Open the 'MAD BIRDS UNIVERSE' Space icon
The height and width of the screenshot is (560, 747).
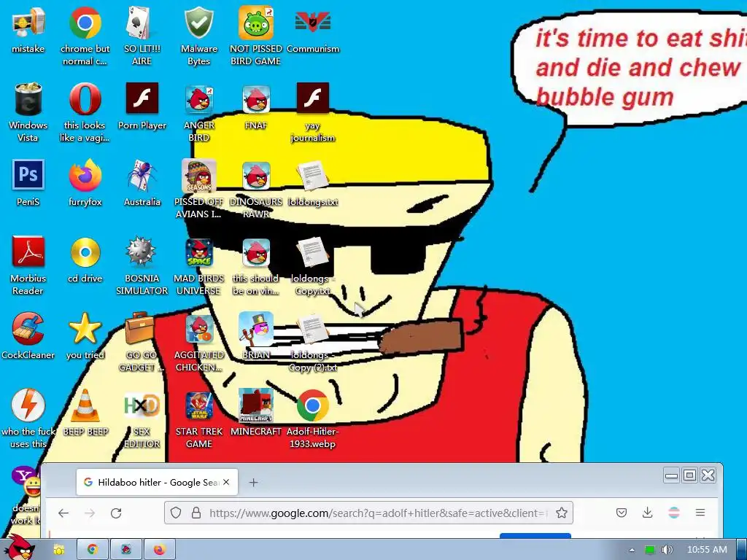pyautogui.click(x=198, y=252)
